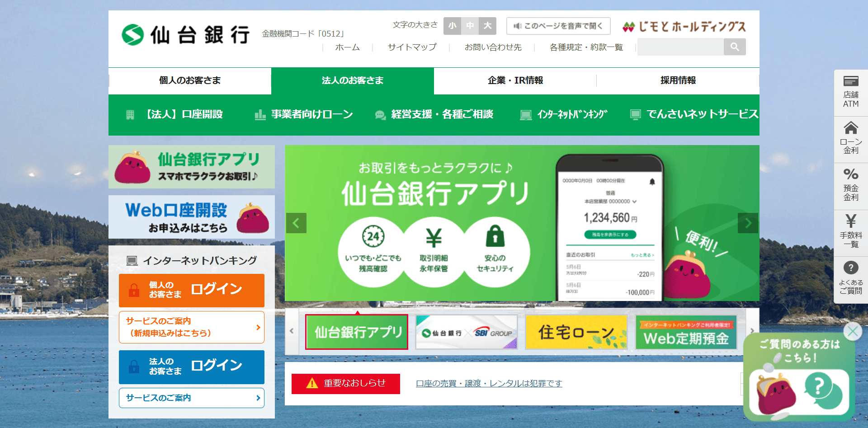Select 仙台銀行アプリ banner thumbnail

[357, 332]
